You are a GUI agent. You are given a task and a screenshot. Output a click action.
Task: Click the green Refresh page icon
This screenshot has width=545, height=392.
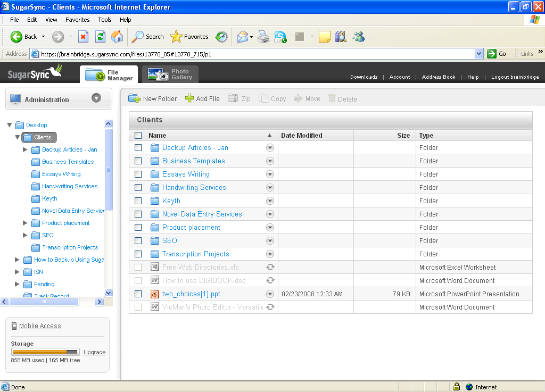tap(100, 37)
